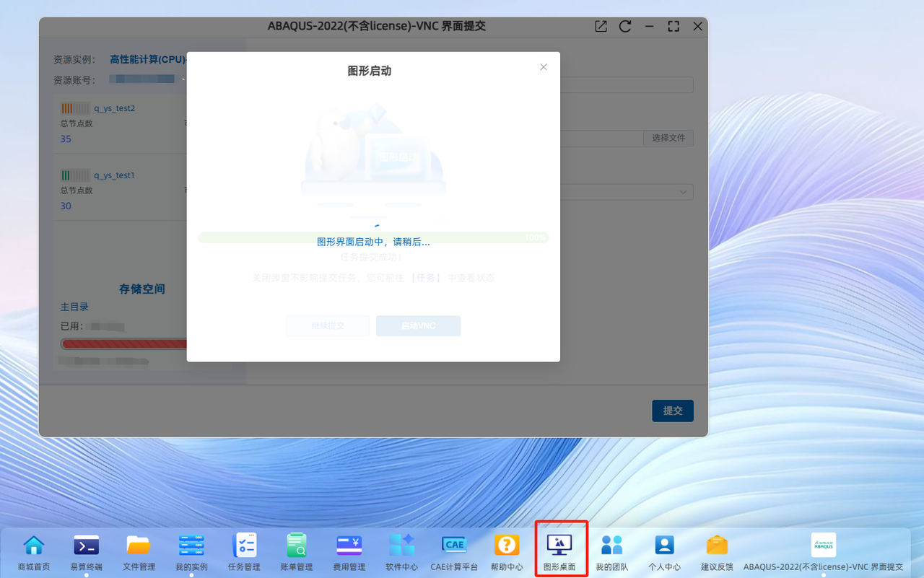Open 帮助中心 help icon
This screenshot has height=578, width=924.
tap(507, 546)
